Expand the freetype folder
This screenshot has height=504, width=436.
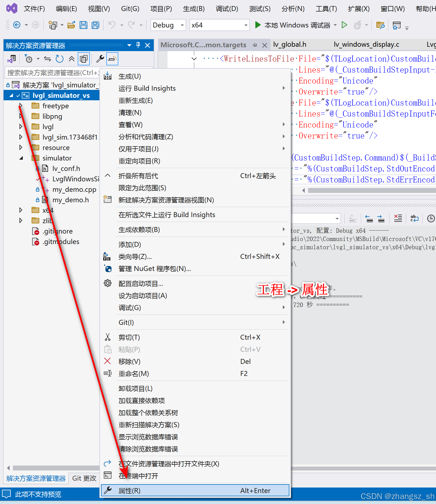(x=21, y=106)
